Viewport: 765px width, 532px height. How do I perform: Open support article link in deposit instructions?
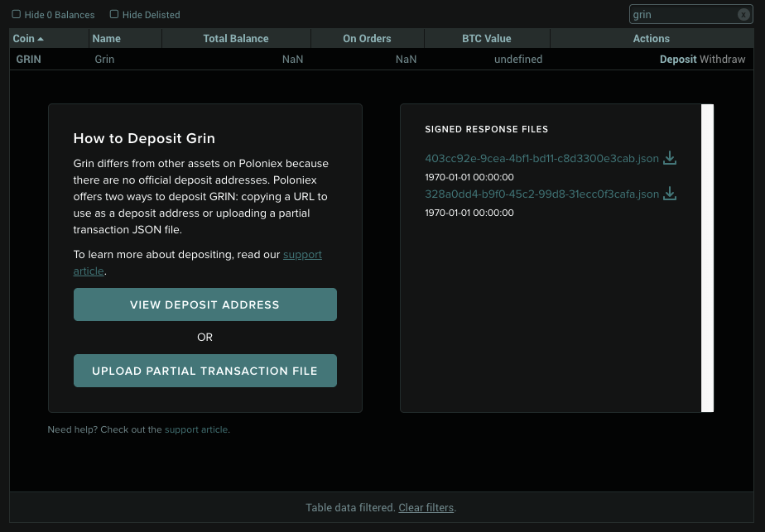(302, 255)
